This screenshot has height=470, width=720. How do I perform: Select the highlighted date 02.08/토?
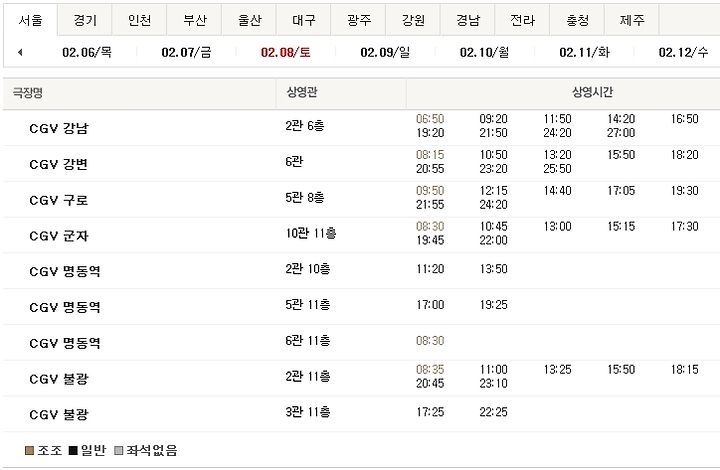click(x=286, y=52)
